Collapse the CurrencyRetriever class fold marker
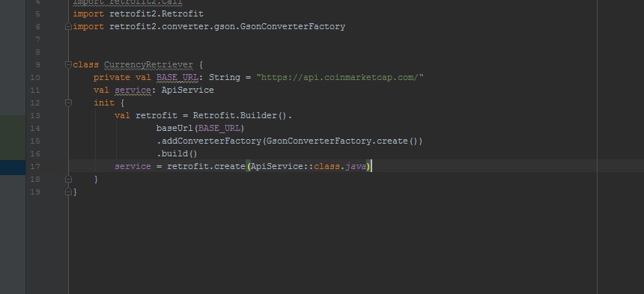Screen dimensions: 644x294 pyautogui.click(x=69, y=64)
